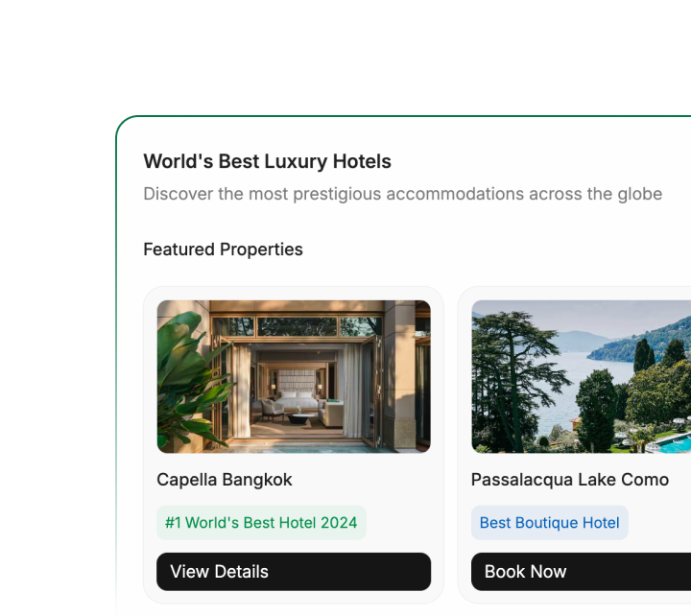Click the bed in the Capella Bangkok photo
The height and width of the screenshot is (616, 691).
coord(298,399)
